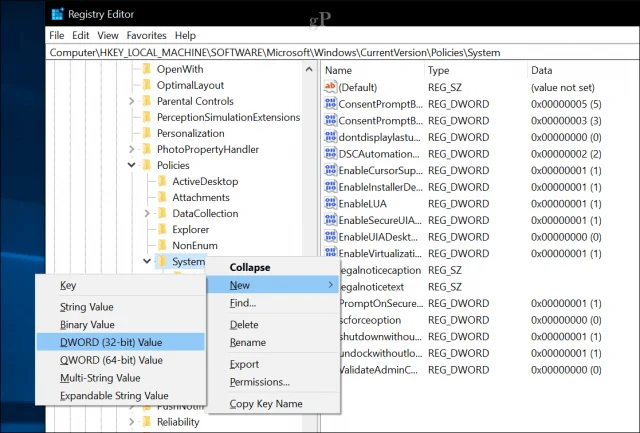Click the registry path address bar

pyautogui.click(x=342, y=53)
